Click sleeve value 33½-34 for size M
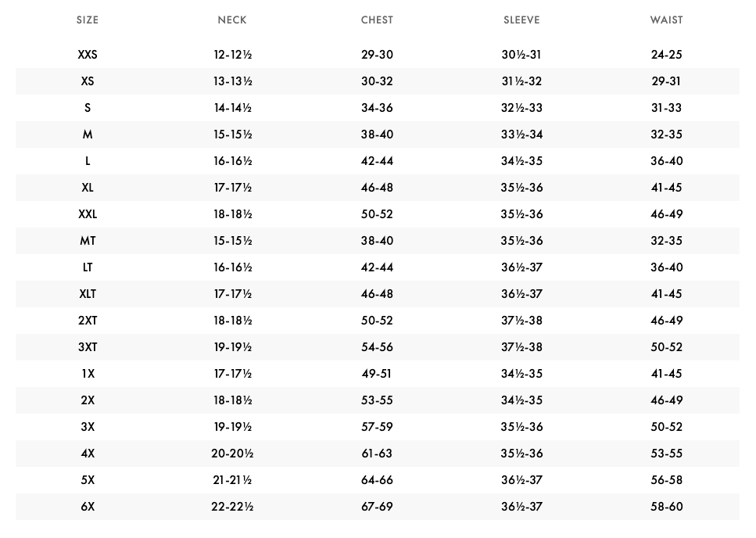Viewport: 756px width, 538px height. [x=521, y=134]
